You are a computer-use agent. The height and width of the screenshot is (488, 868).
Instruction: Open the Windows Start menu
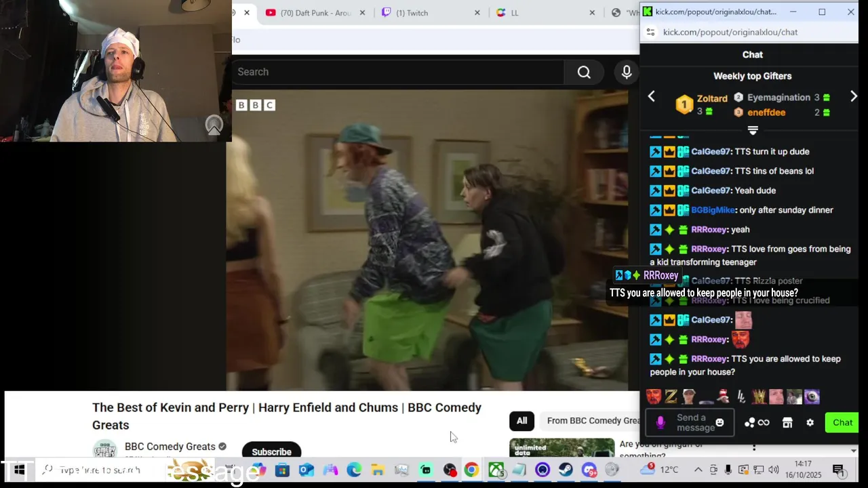coord(19,470)
